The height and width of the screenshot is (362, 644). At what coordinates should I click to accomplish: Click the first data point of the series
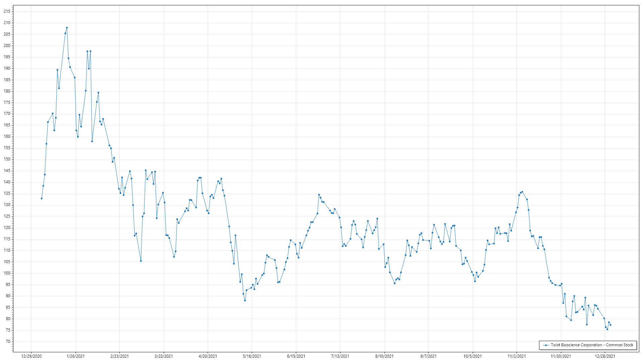click(42, 198)
